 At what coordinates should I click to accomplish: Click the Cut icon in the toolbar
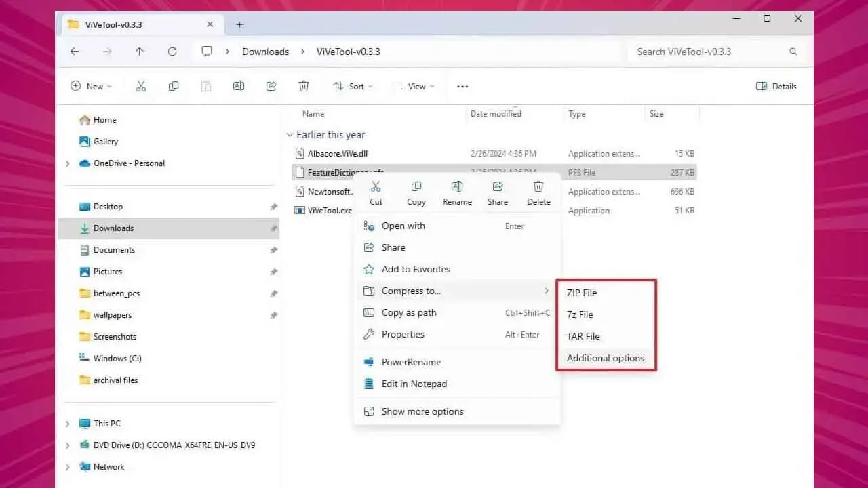point(141,86)
